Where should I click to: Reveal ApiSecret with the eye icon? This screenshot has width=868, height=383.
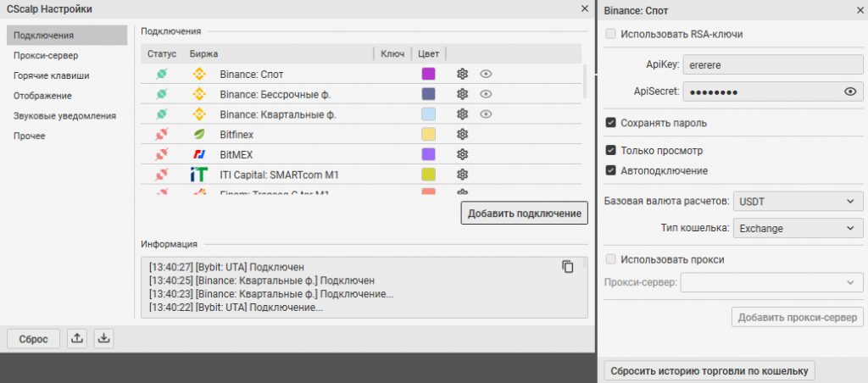click(x=850, y=92)
